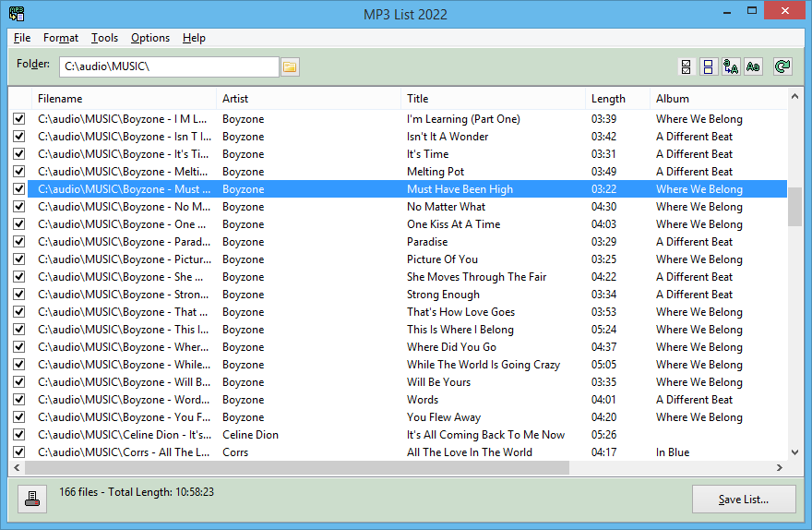Open the Options menu
The width and height of the screenshot is (812, 530).
150,38
